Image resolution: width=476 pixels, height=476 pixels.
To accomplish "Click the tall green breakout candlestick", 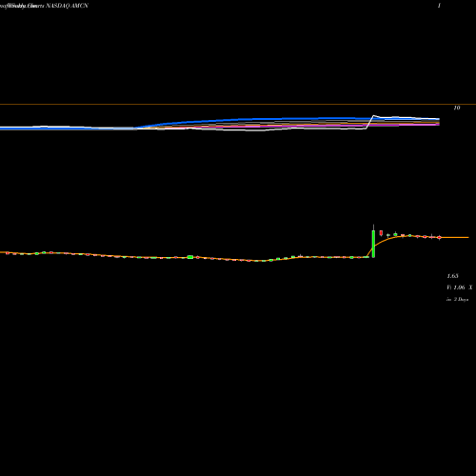I will [x=373, y=244].
